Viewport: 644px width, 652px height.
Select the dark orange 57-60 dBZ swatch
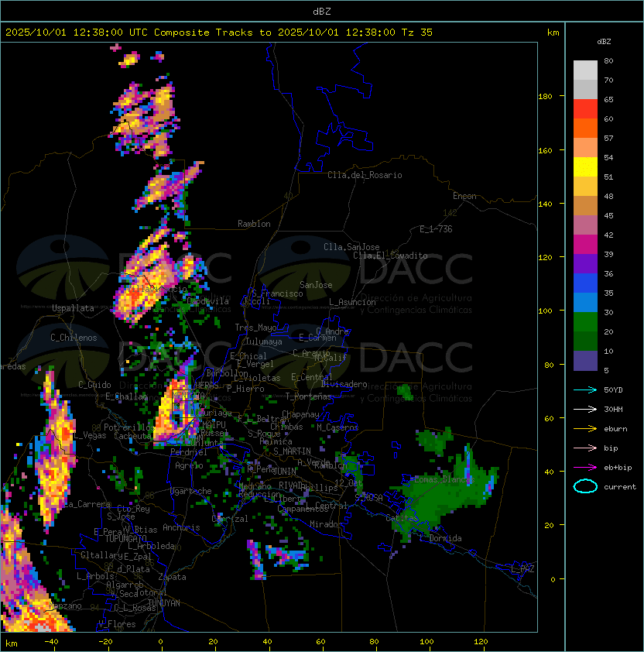(585, 128)
